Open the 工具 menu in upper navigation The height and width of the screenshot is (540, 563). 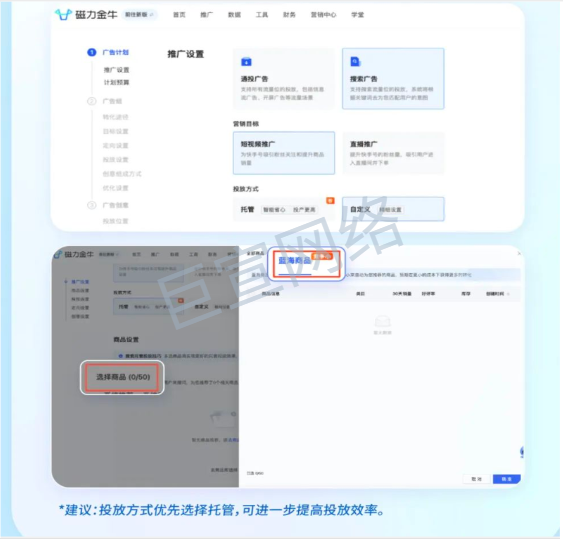point(262,15)
